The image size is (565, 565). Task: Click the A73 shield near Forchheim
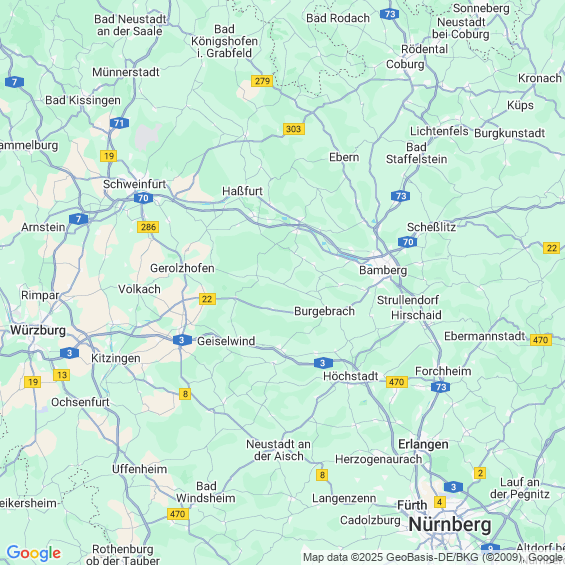point(440,387)
